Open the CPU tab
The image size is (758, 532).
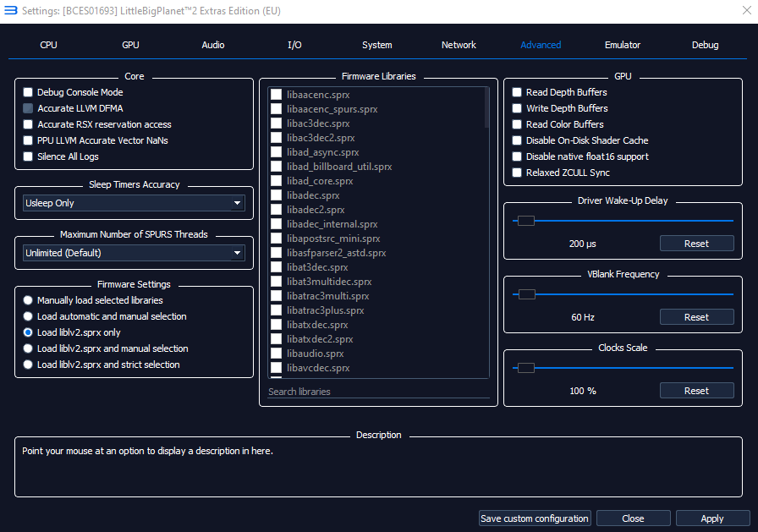48,45
